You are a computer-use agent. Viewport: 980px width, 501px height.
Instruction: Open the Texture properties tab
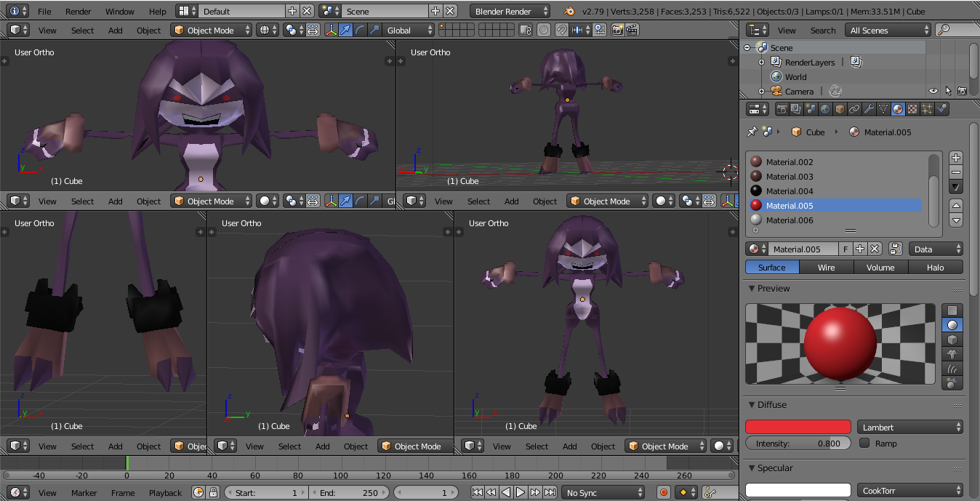coord(912,109)
